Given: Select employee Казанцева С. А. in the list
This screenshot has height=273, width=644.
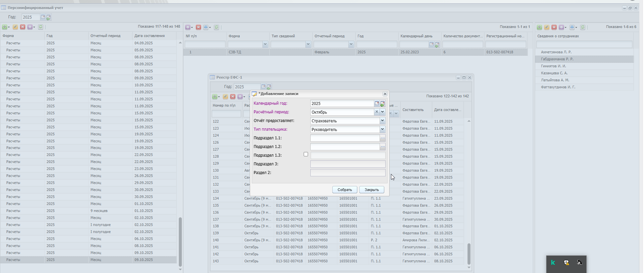Looking at the screenshot, I should coord(554,73).
